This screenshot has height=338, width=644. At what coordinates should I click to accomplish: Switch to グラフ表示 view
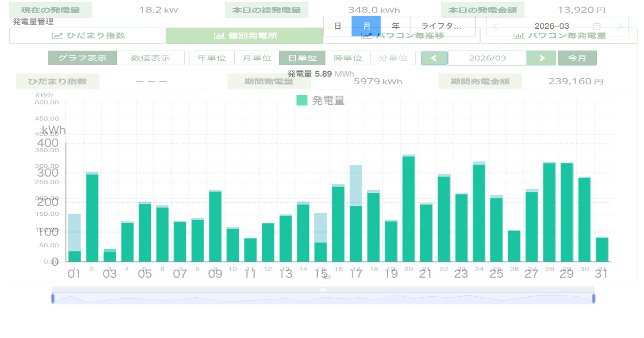[82, 58]
